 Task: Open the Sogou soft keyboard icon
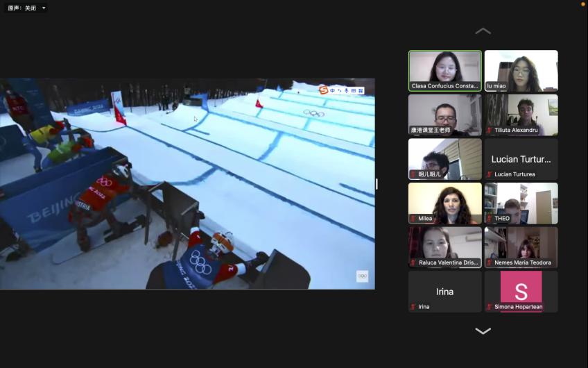coord(353,90)
